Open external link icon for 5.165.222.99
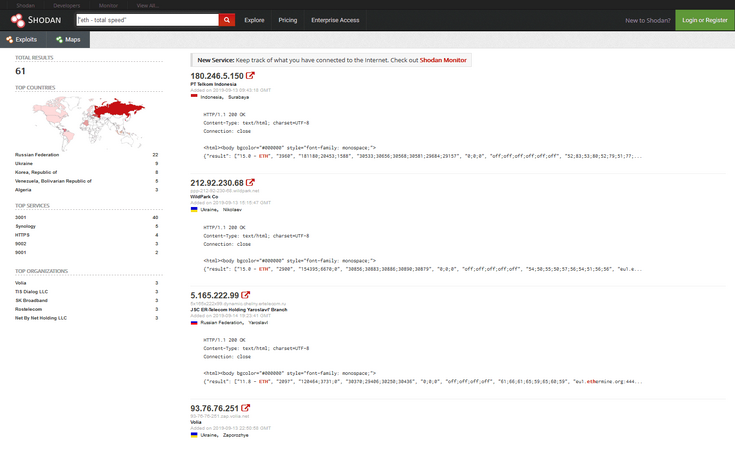The width and height of the screenshot is (735, 450). pos(246,295)
